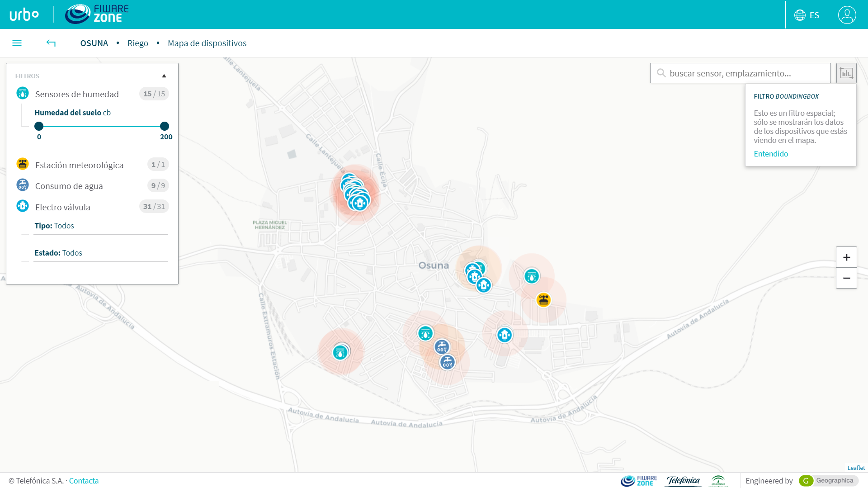Select Mapa de dispositivos breadcrumb

click(207, 43)
